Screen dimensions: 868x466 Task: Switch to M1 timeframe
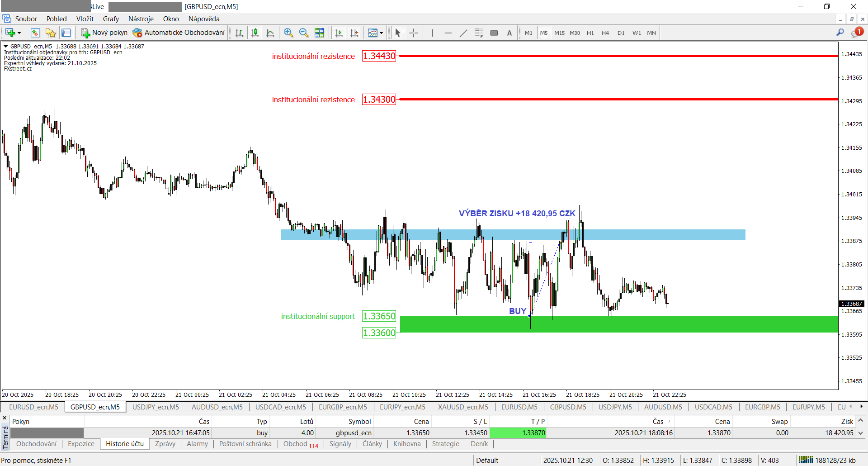click(x=528, y=33)
